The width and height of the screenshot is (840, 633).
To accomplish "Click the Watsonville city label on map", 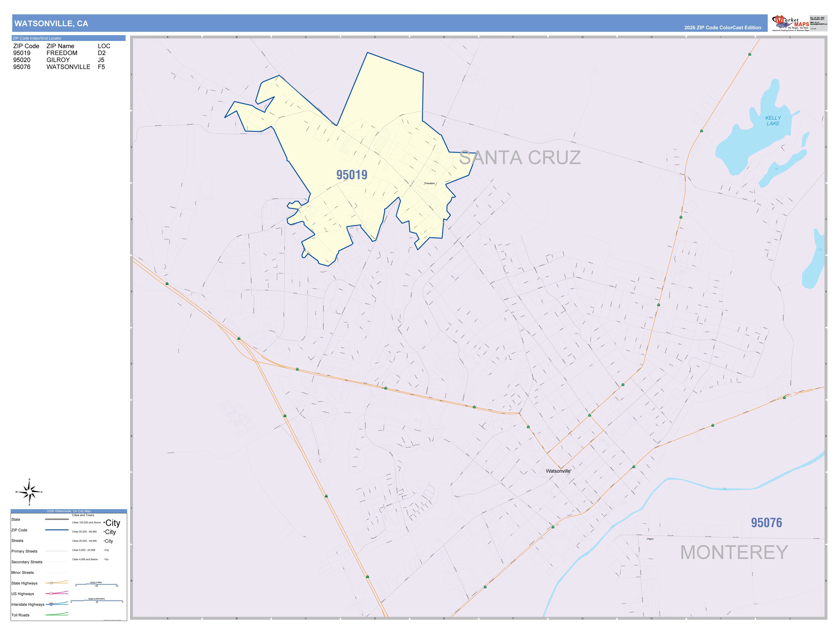I will tap(558, 471).
